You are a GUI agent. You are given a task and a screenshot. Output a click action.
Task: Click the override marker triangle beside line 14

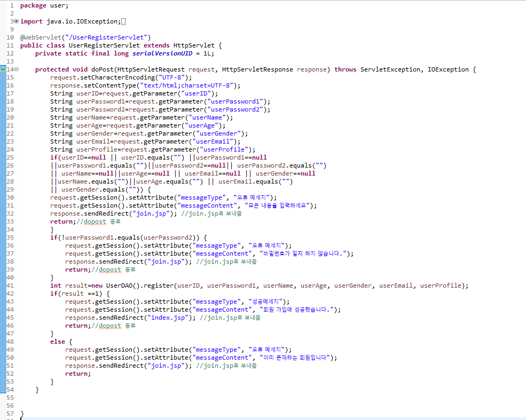pos(3,69)
